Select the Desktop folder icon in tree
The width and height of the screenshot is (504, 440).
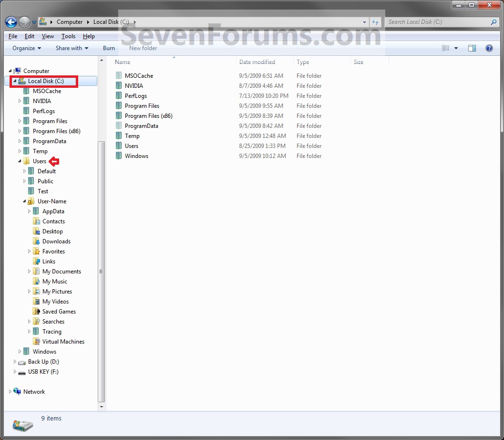tap(36, 231)
